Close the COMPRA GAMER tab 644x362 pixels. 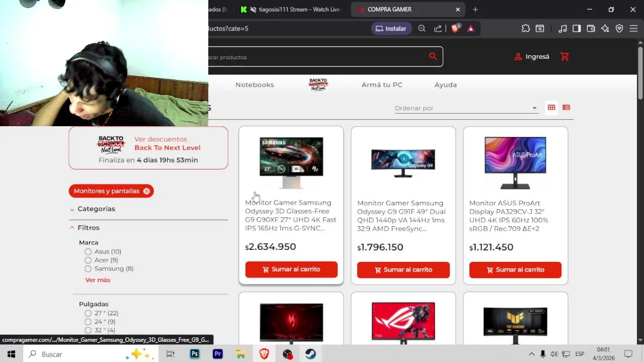458,9
